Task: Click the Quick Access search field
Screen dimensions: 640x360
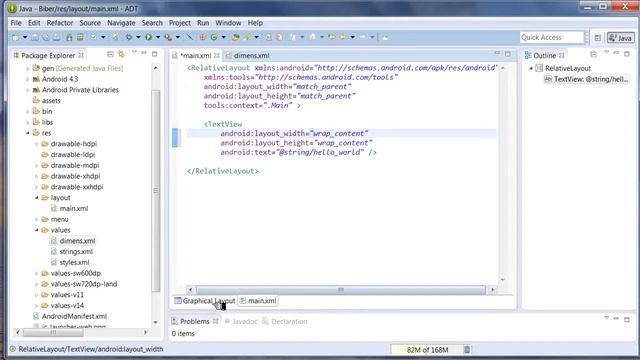Action: (x=552, y=38)
